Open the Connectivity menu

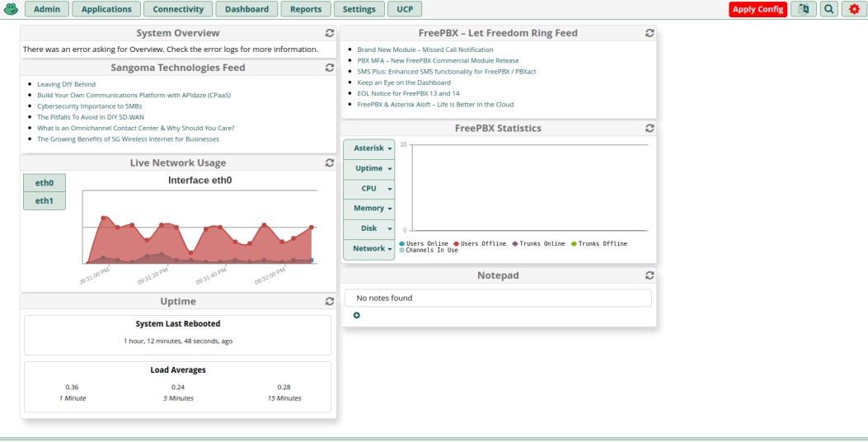(178, 9)
